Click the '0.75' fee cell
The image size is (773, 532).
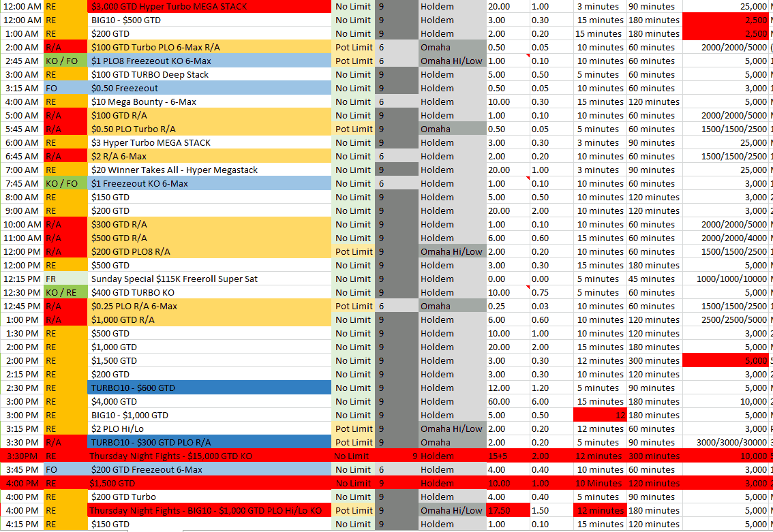(x=551, y=293)
